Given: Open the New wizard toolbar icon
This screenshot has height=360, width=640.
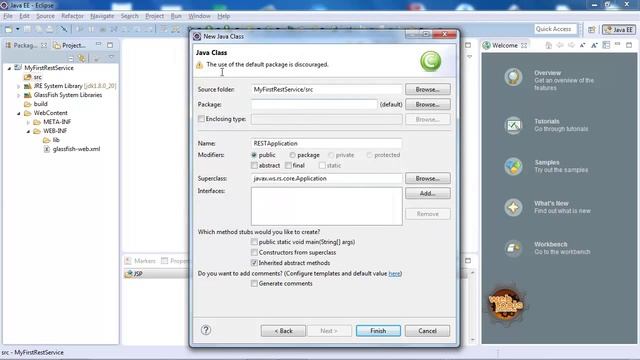Looking at the screenshot, I should 8,29.
